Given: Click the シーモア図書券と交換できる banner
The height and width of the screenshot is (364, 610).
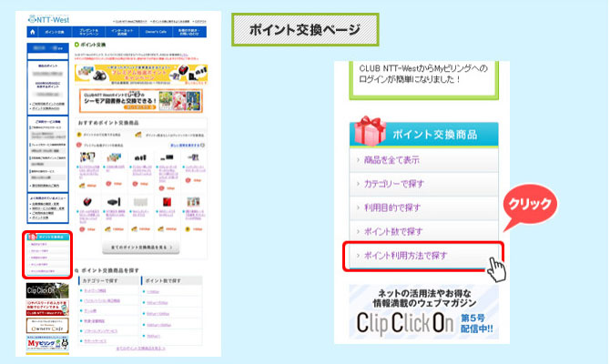Looking at the screenshot, I should (141, 101).
